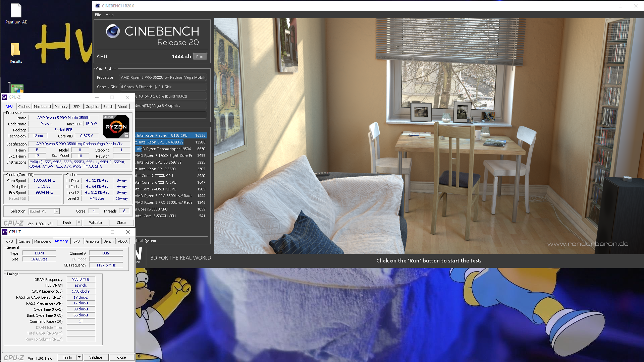
Task: Close the top CPU-Z window with X
Action: [127, 97]
